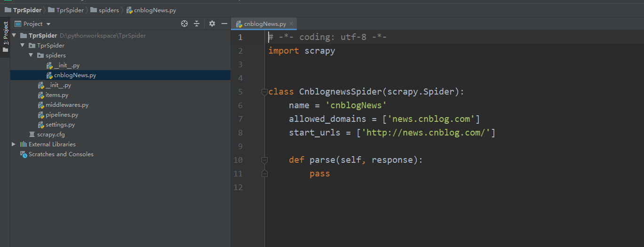644x247 pixels.
Task: Click the Collapse All icon in Project panel
Action: click(x=197, y=24)
